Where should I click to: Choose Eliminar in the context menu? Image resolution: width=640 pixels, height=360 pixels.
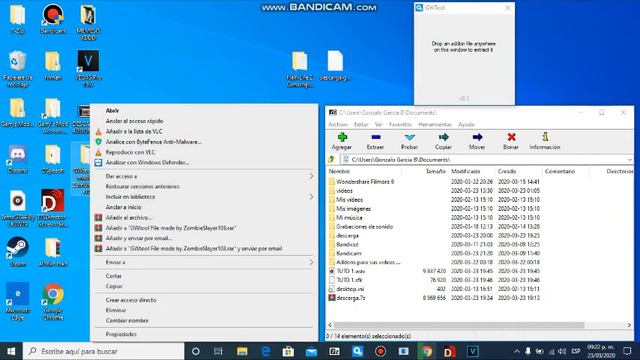click(x=204, y=310)
